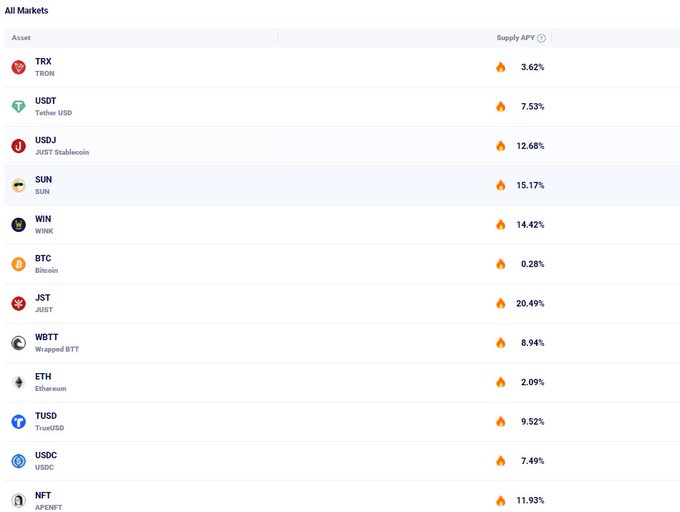The height and width of the screenshot is (512, 680).
Task: Click the USDC coin icon
Action: click(18, 461)
